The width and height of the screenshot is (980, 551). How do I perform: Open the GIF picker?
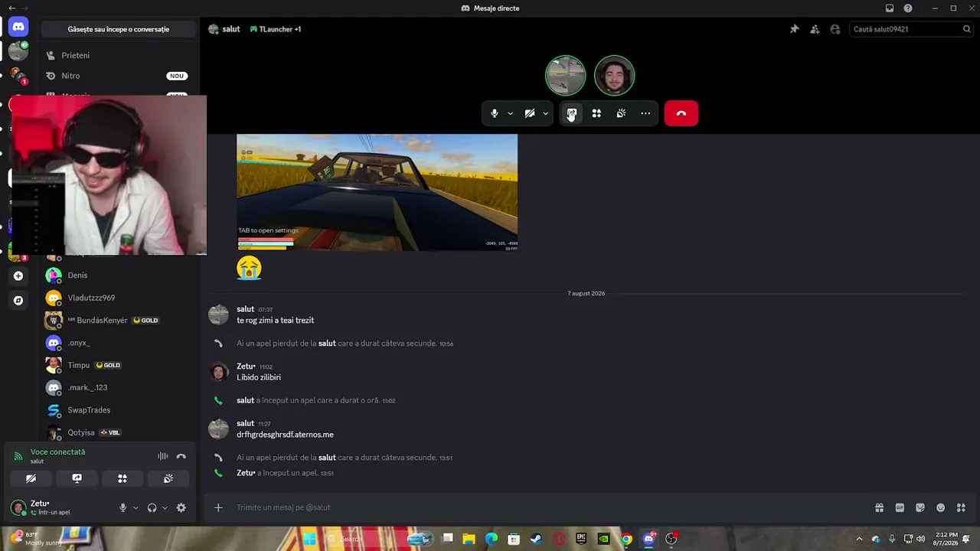click(900, 507)
